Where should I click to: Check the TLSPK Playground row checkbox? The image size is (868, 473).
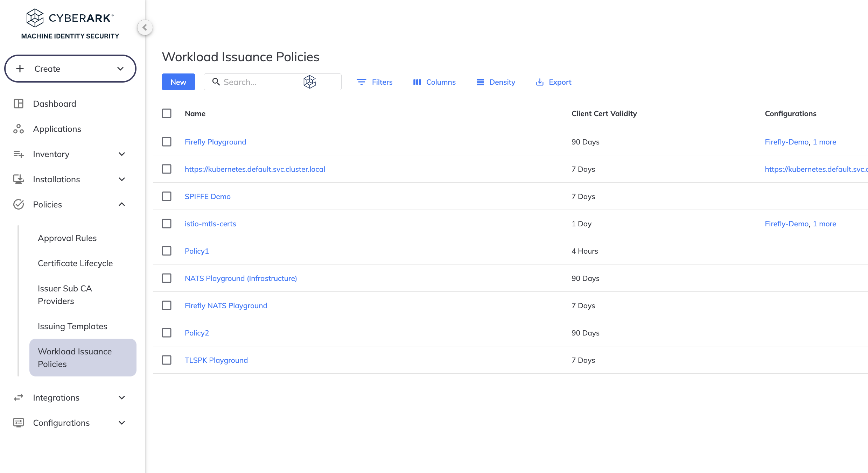pyautogui.click(x=167, y=360)
